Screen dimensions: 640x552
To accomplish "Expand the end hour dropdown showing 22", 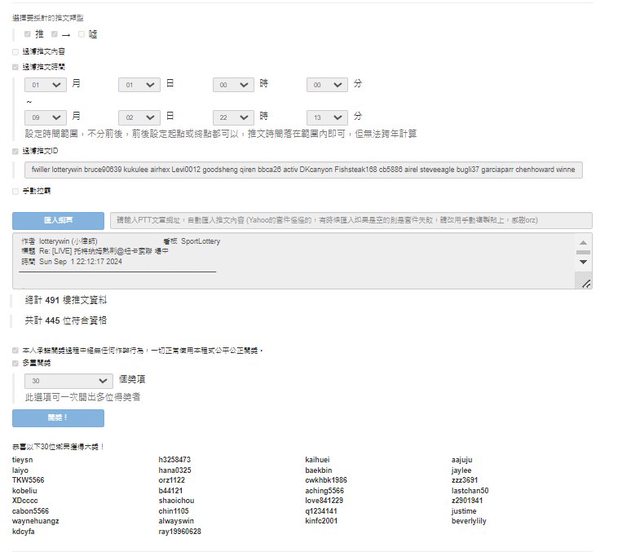I will pos(235,117).
